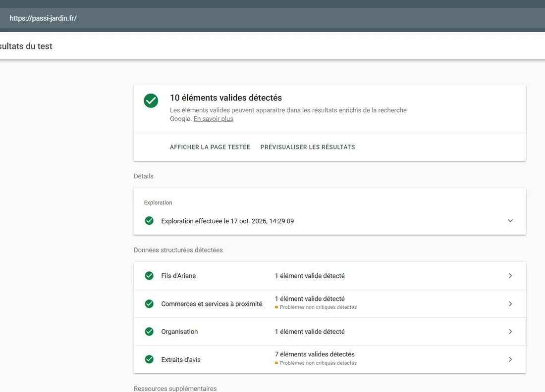The width and height of the screenshot is (545, 392).
Task: Open the En savoir plus link
Action: click(214, 119)
